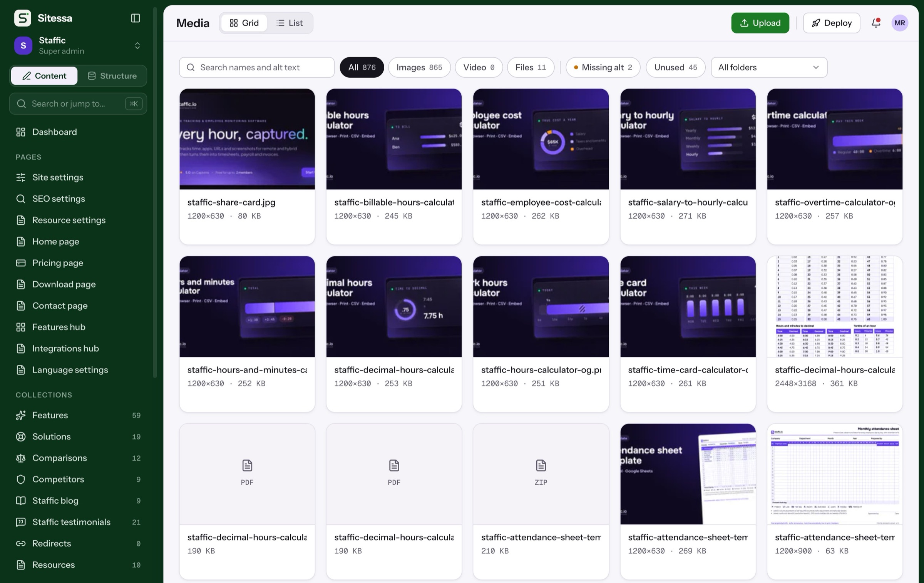
Task: Open the All folders dropdown
Action: coord(769,67)
